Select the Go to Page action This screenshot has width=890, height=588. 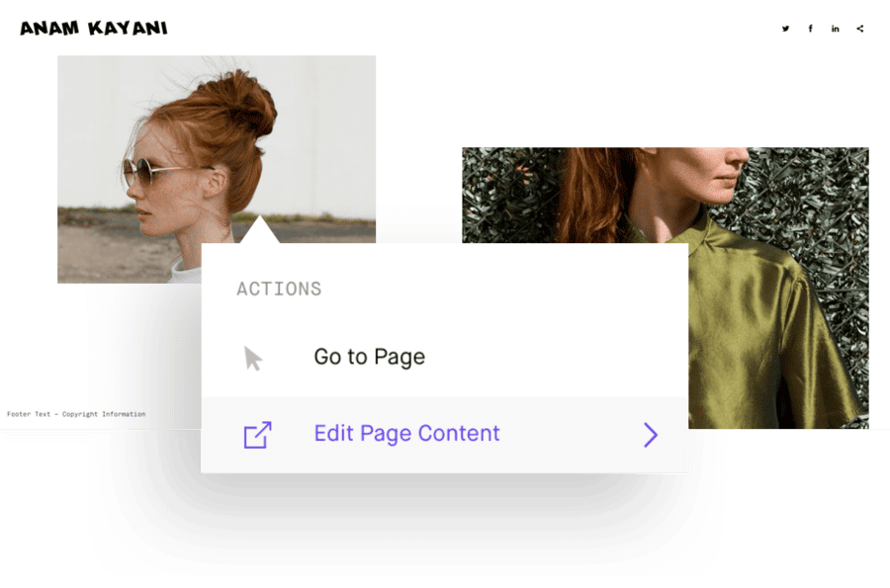(x=369, y=357)
